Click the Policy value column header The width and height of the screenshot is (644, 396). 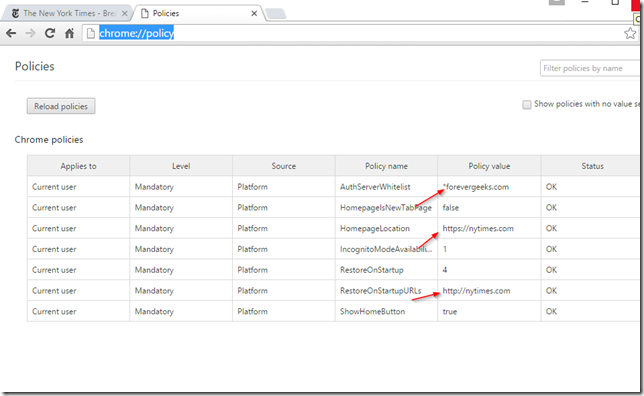click(x=489, y=166)
